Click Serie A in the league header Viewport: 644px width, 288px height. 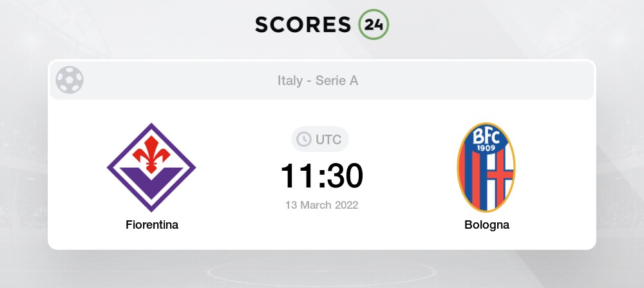point(337,81)
